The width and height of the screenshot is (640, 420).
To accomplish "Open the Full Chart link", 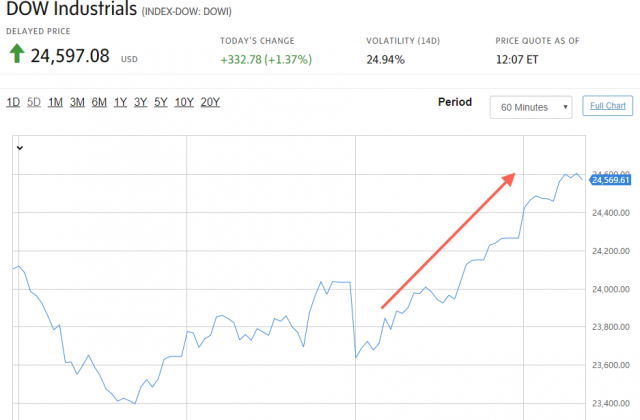I will click(x=607, y=105).
